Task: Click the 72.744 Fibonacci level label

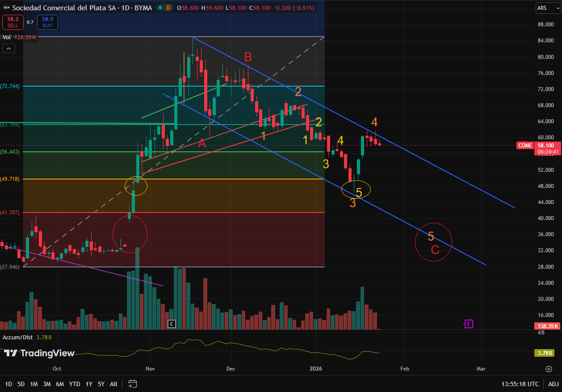Action: coord(10,86)
